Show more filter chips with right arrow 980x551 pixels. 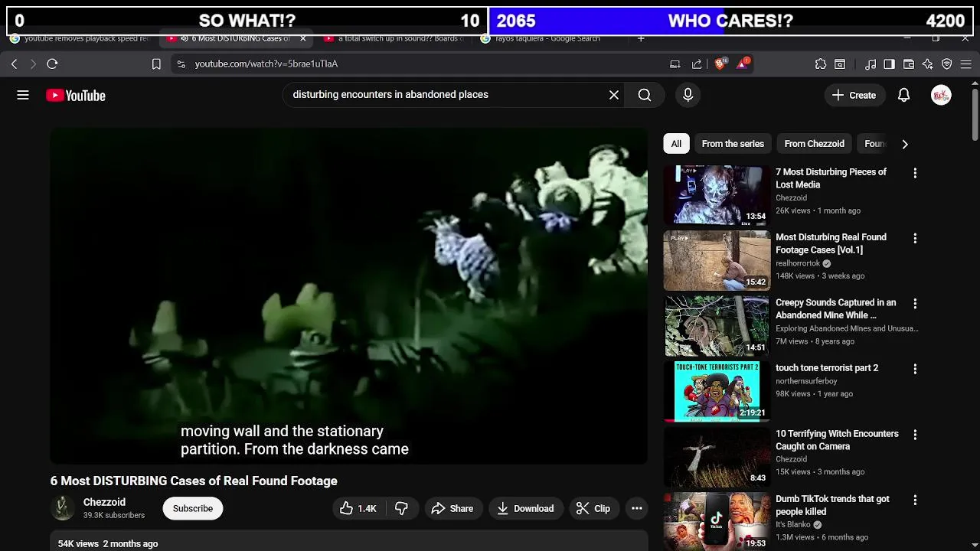tap(905, 144)
